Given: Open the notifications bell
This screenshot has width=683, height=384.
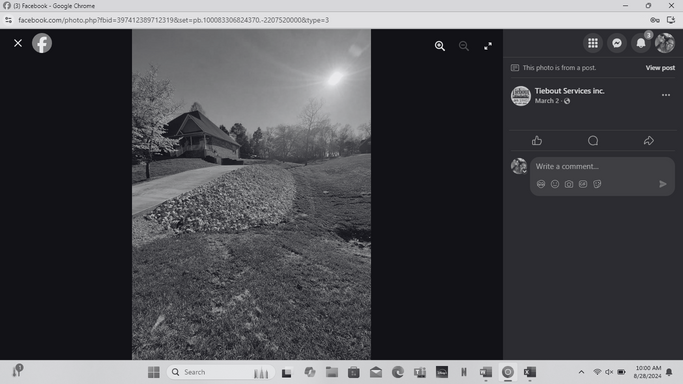Looking at the screenshot, I should [641, 43].
